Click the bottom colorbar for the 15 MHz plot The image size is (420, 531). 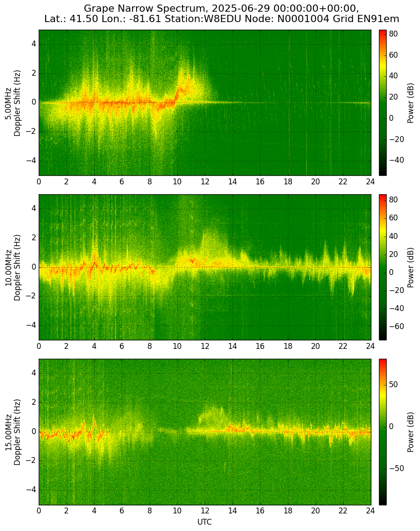[x=383, y=432]
